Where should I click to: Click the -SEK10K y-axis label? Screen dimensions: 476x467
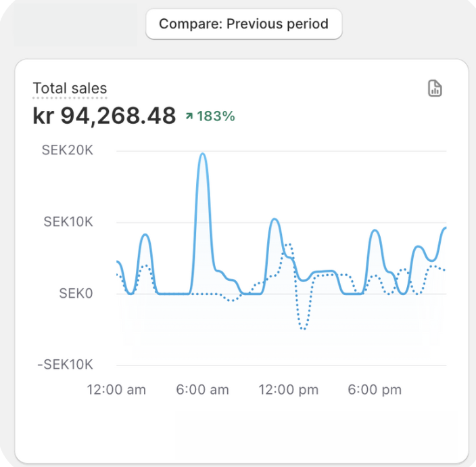65,365
